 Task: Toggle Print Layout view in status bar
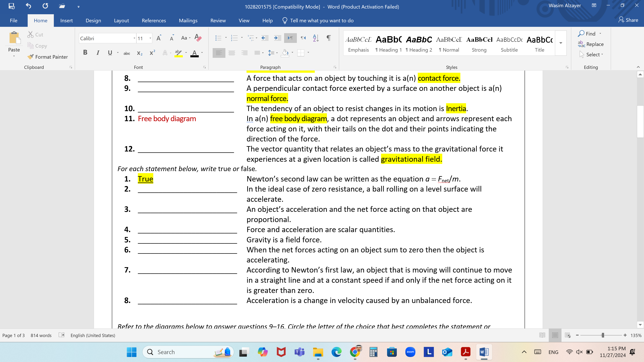555,335
